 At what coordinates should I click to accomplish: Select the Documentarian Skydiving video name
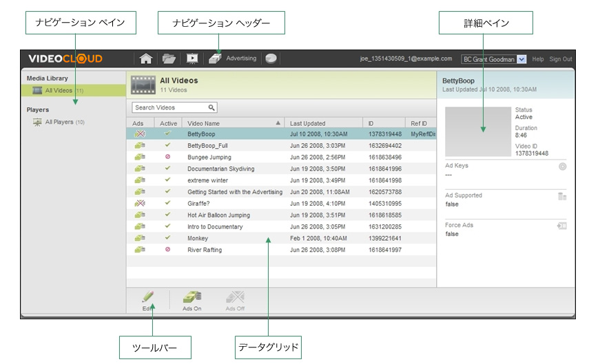(x=221, y=169)
